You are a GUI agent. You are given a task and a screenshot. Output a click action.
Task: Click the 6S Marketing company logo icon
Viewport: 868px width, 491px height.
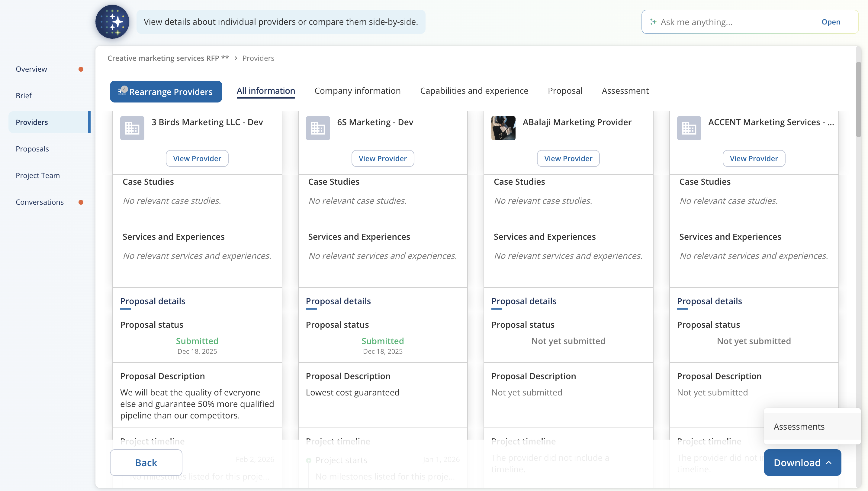coord(318,128)
